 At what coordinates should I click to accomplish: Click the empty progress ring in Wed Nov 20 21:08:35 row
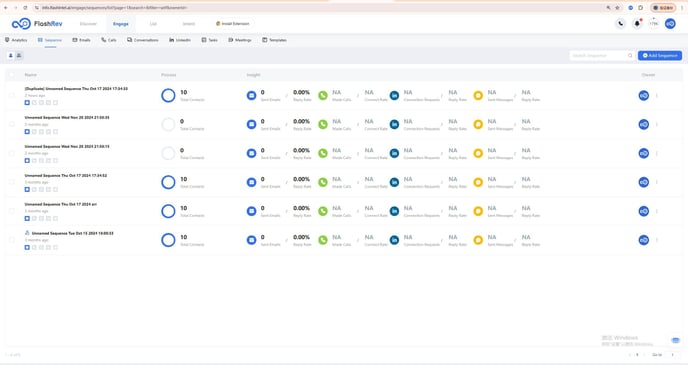tap(168, 124)
